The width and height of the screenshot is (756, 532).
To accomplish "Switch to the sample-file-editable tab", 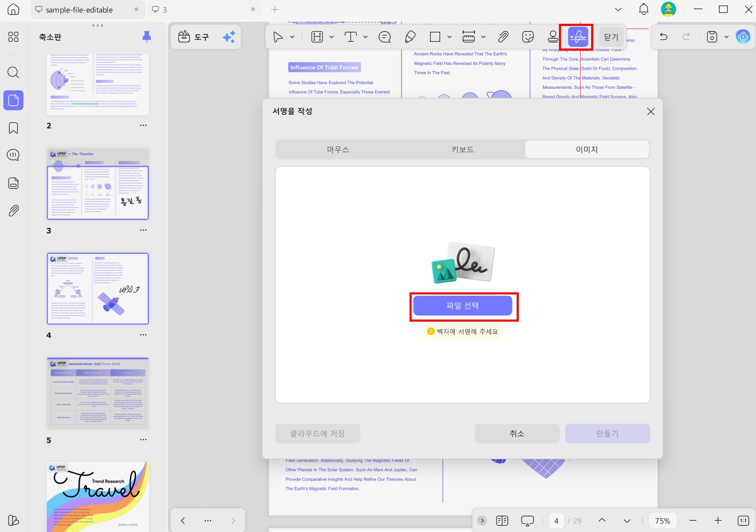I will [x=88, y=10].
